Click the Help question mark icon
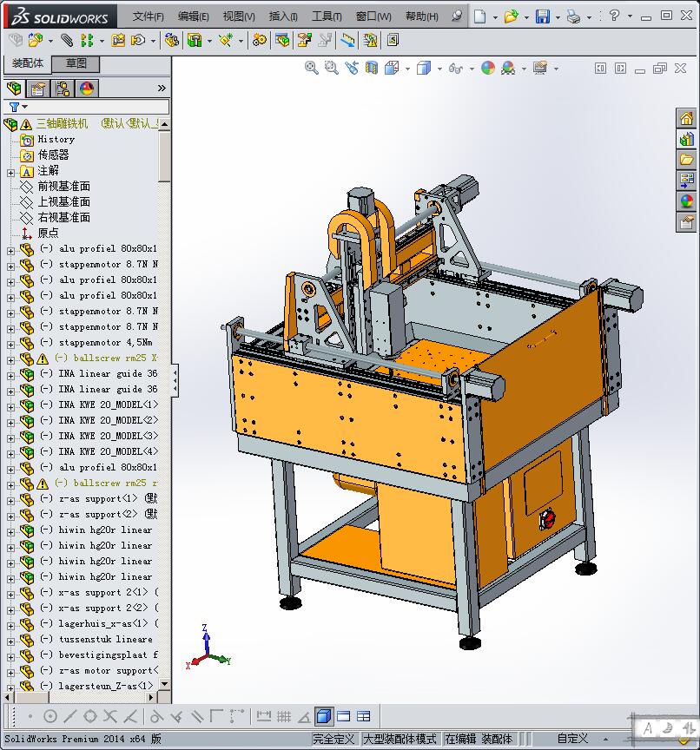The image size is (700, 750). click(614, 16)
